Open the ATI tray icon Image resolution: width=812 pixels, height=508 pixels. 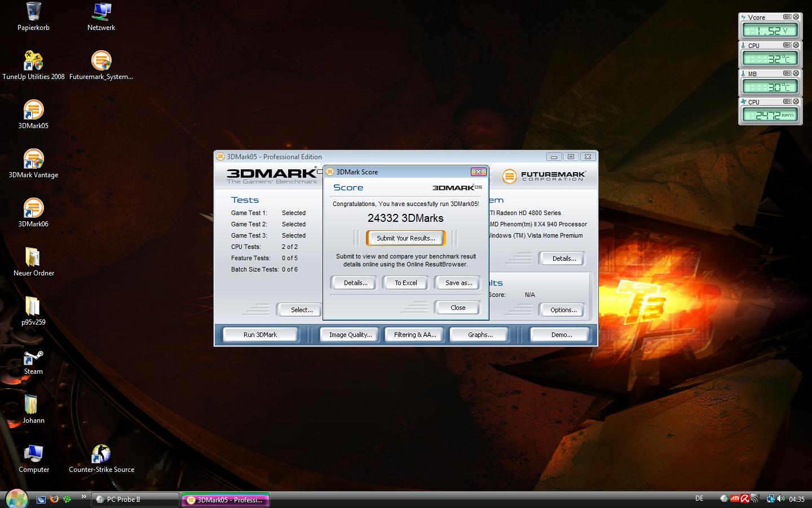[x=734, y=498]
